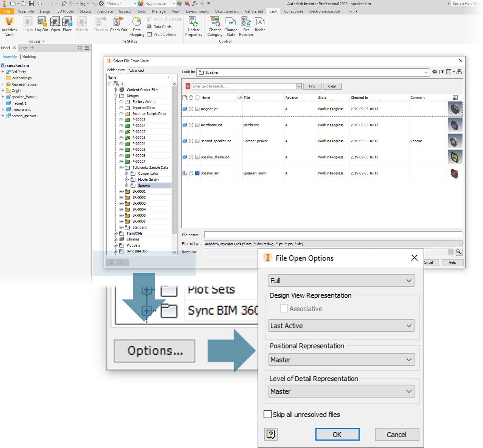Click the Revise icon
483x448 pixels.
260,25
